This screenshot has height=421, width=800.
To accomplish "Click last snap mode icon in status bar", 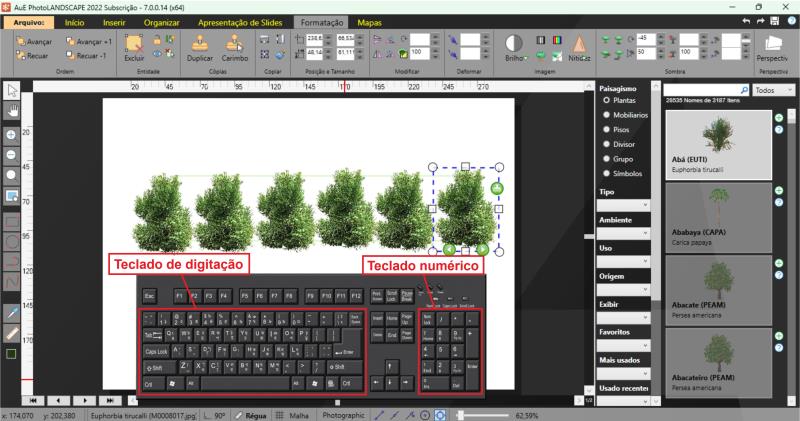I will (x=440, y=415).
